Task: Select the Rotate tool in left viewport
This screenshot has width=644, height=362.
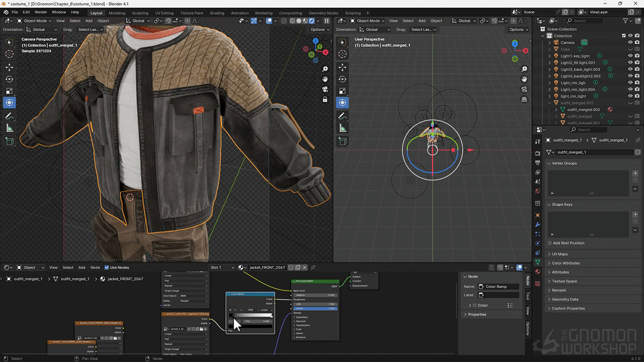Action: (9, 79)
